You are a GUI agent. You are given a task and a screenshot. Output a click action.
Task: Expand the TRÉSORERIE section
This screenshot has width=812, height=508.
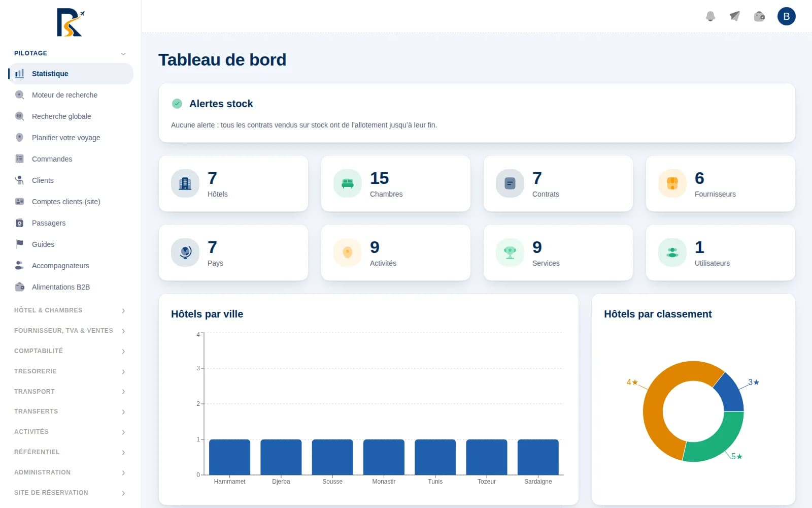pos(70,371)
